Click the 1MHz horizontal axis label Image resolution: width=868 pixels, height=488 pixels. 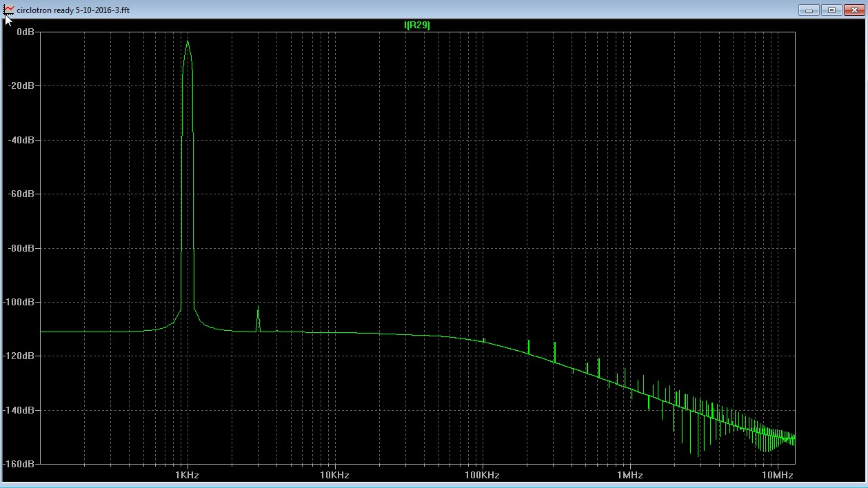click(x=629, y=476)
